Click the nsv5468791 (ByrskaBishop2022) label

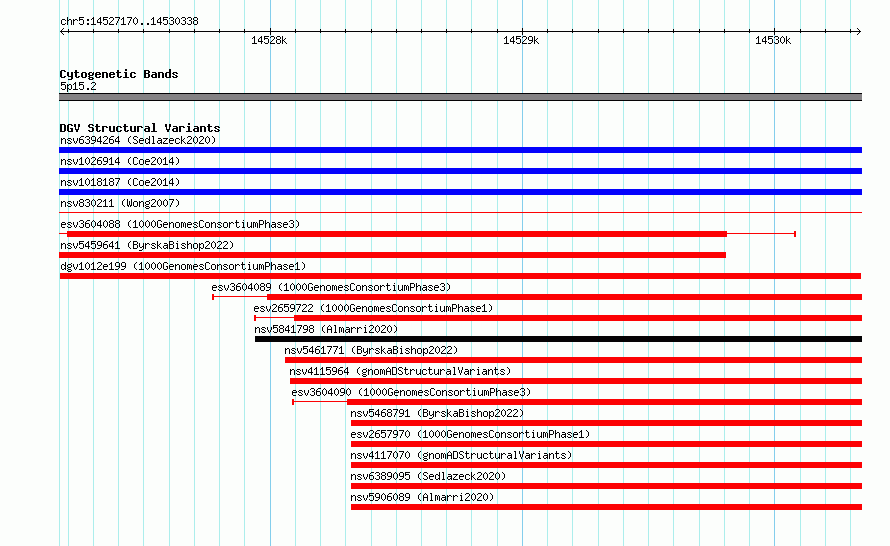click(x=437, y=413)
